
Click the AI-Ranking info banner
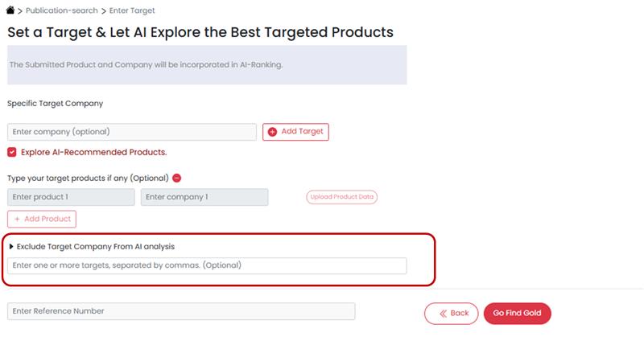[x=207, y=65]
